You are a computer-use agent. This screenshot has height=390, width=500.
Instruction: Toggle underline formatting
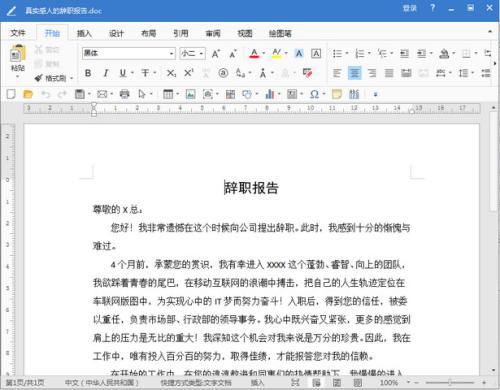tap(123, 73)
